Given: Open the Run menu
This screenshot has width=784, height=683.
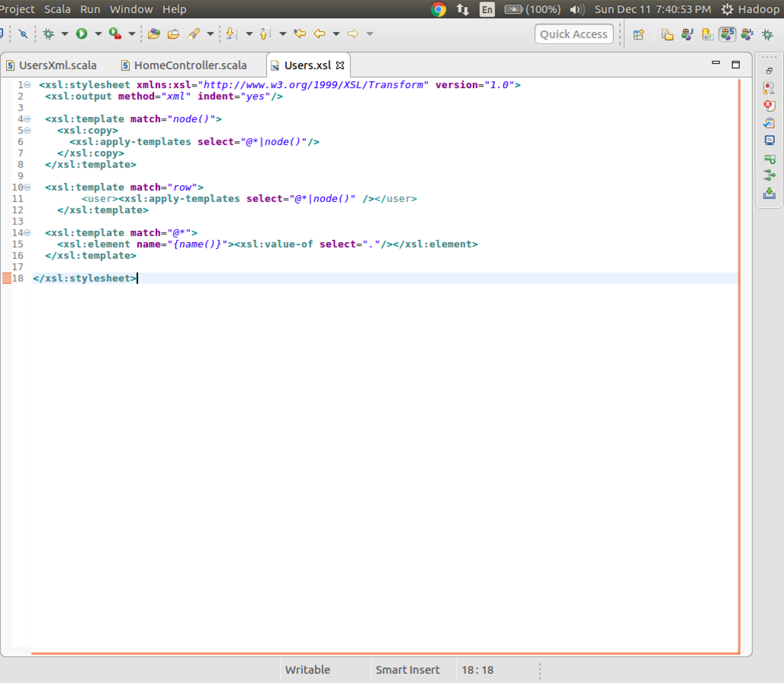Looking at the screenshot, I should (x=90, y=9).
